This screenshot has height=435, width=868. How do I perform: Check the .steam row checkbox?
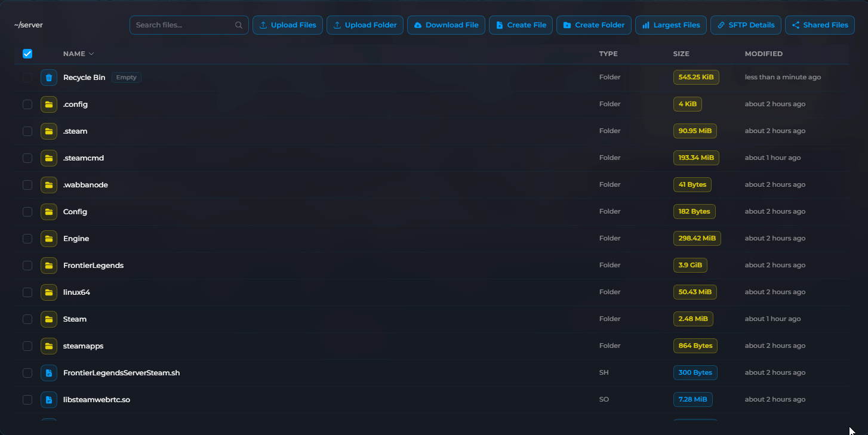coord(27,131)
